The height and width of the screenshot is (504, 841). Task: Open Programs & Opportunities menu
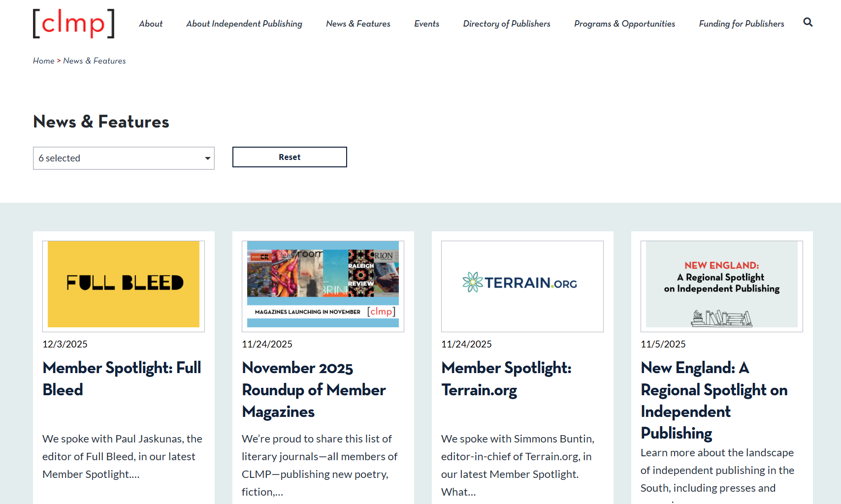click(x=624, y=24)
